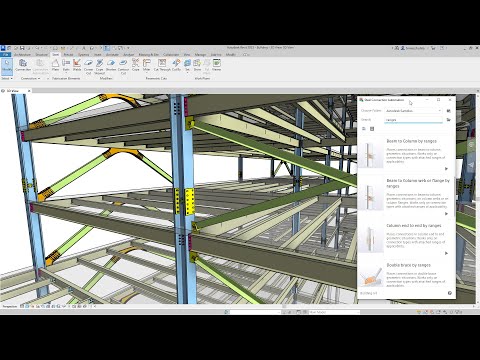480x360 pixels.
Task: Switch to the Steel ribbon tab
Action: tap(56, 54)
